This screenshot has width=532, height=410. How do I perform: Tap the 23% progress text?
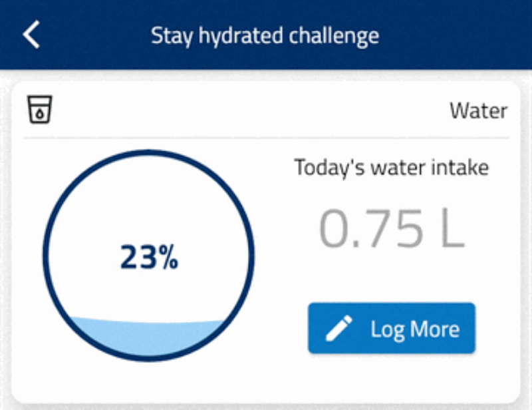coord(149,257)
